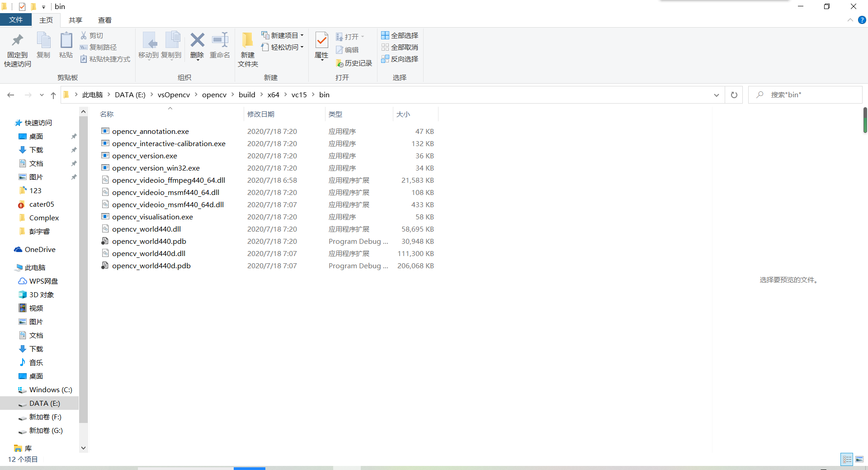Refresh the current folder view
868x470 pixels.
point(734,95)
